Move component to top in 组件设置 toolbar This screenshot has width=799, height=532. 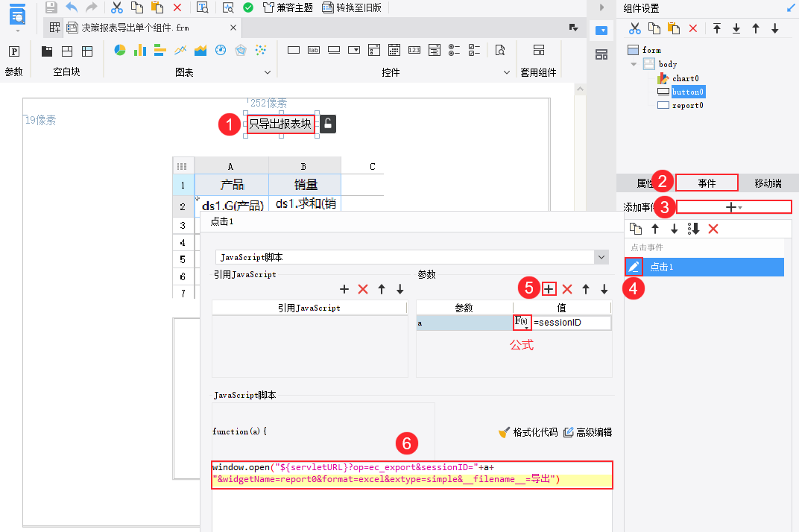coord(717,28)
